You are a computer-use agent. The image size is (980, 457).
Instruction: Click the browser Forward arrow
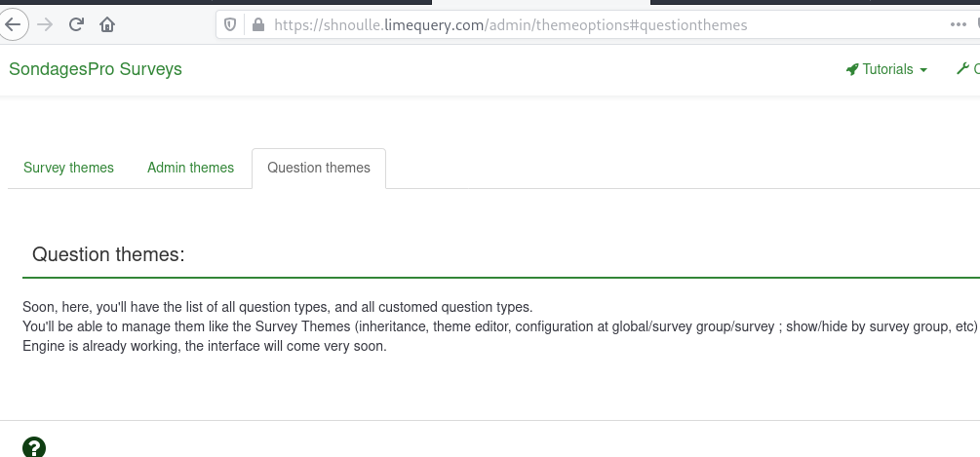45,25
